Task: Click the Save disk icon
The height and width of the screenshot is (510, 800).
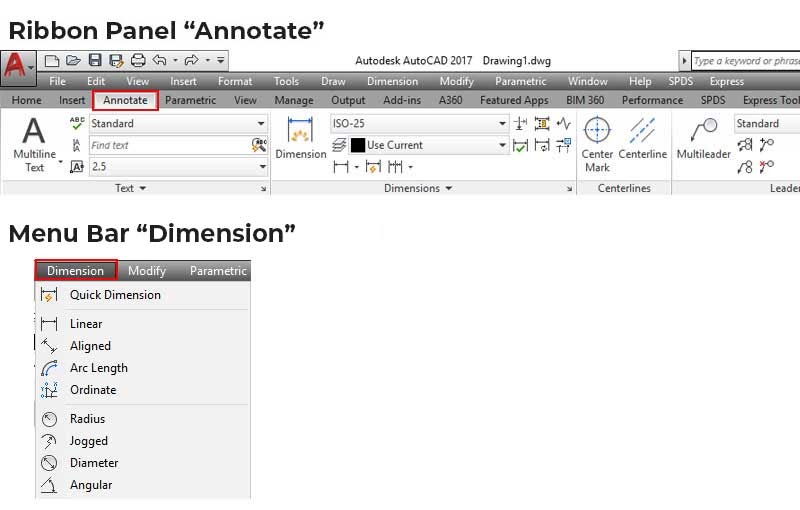Action: 95,60
